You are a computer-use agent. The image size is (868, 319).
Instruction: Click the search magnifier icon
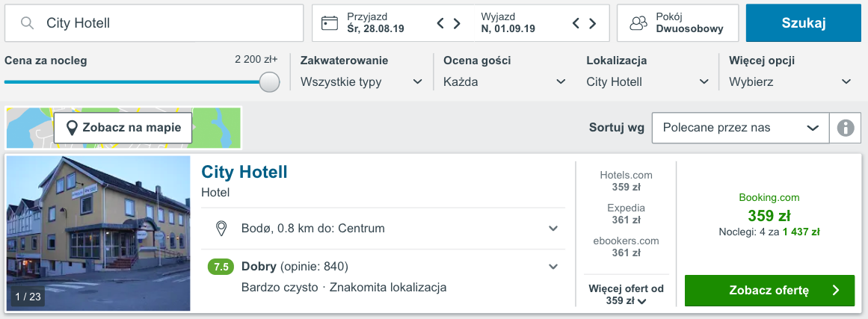pos(28,23)
